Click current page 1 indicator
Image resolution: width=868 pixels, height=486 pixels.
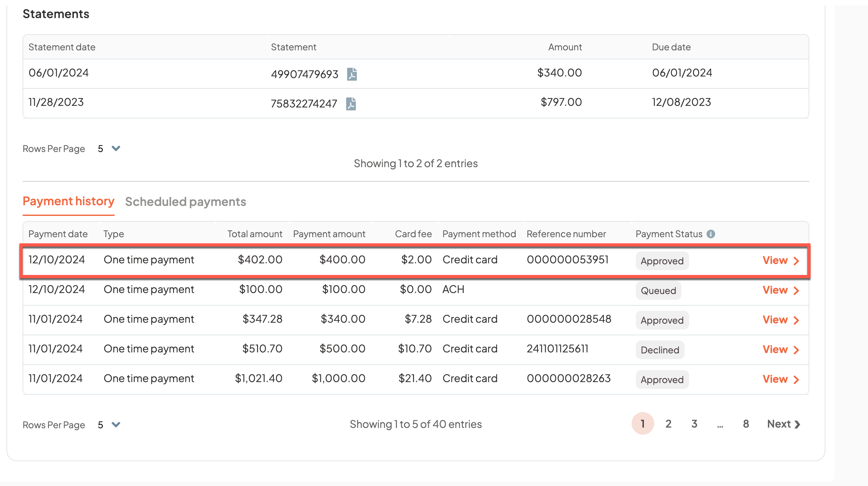click(x=642, y=424)
